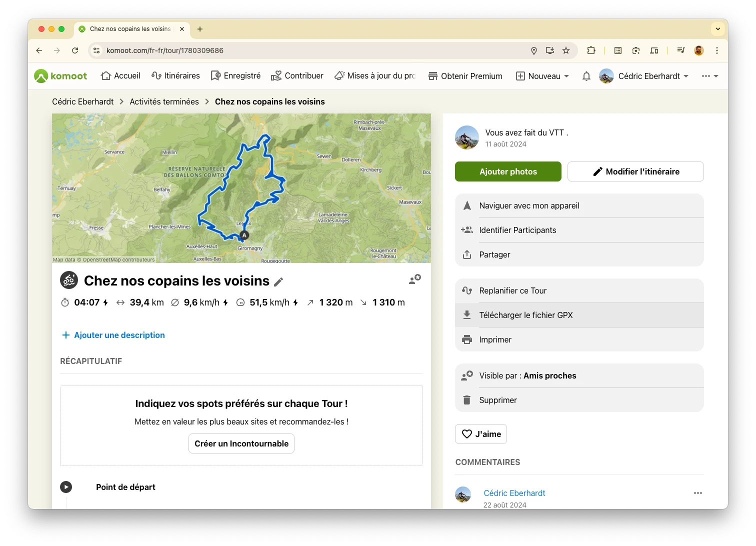
Task: Open Enregistré menu item
Action: pos(235,76)
